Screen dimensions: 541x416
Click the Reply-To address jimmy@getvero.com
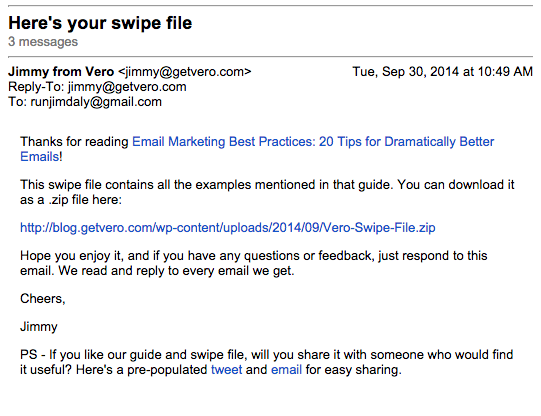pyautogui.click(x=127, y=87)
